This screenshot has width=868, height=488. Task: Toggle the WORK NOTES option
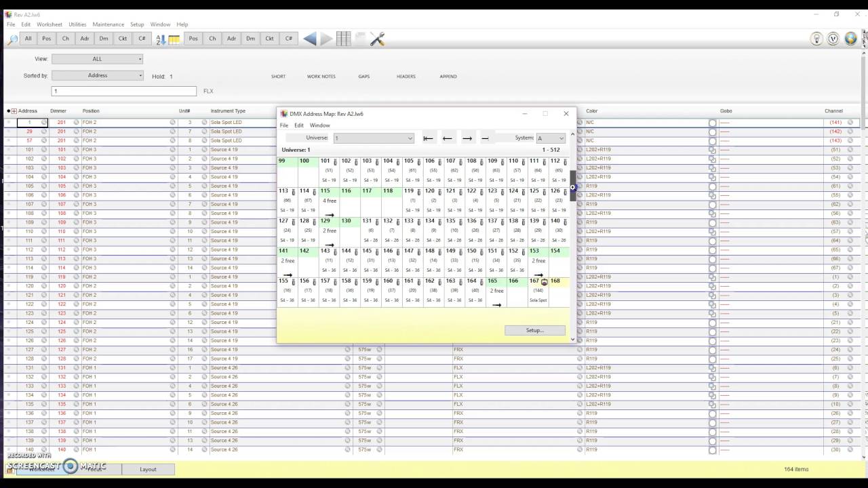coord(321,77)
